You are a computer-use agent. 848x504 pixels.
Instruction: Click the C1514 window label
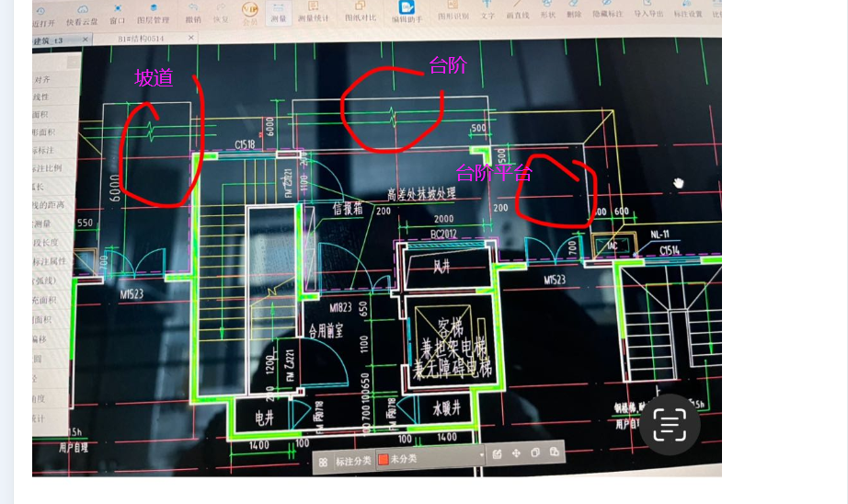click(670, 250)
